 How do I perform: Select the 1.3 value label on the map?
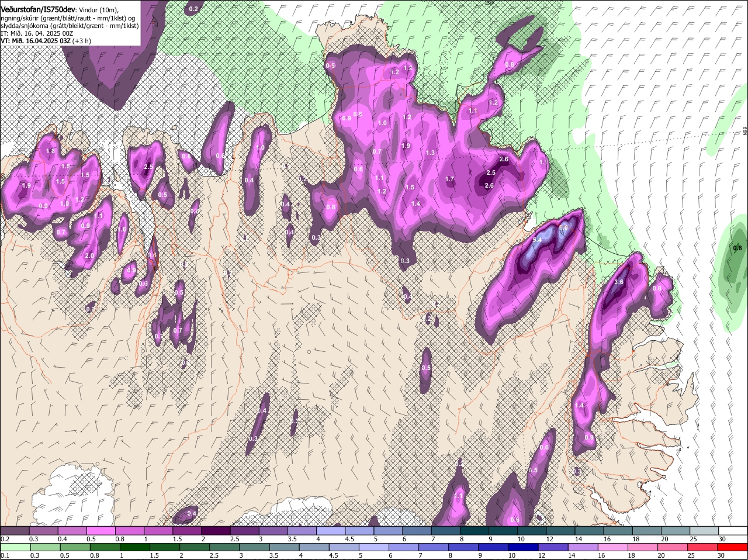tap(430, 153)
